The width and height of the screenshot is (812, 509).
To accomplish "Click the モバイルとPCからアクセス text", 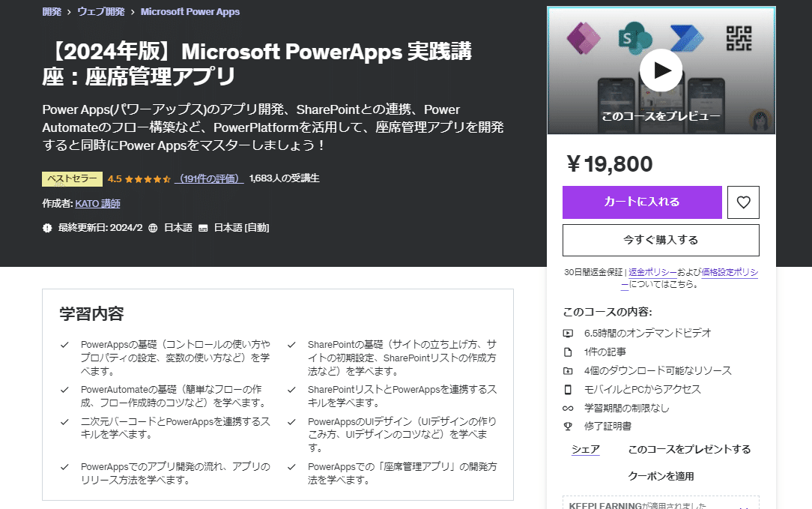I will pyautogui.click(x=642, y=389).
